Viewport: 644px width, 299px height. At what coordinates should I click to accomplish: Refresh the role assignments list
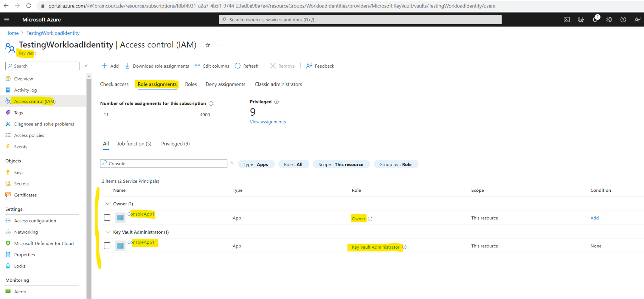(247, 66)
